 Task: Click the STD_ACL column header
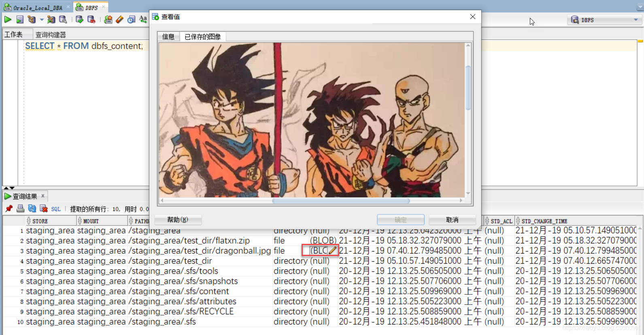pyautogui.click(x=499, y=221)
